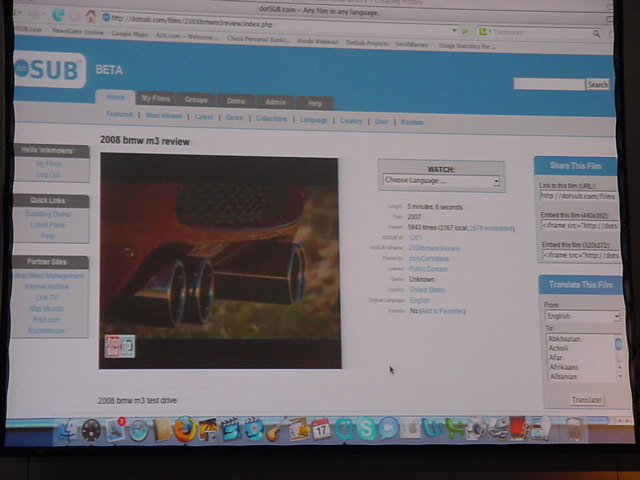Click the dotSUB logo

(x=49, y=69)
